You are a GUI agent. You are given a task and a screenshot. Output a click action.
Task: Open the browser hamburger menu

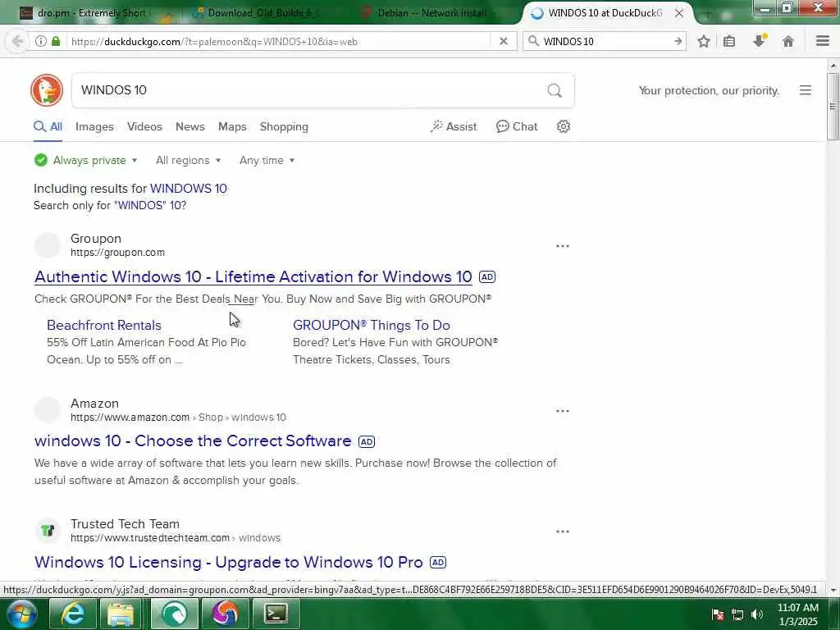pyautogui.click(x=823, y=41)
